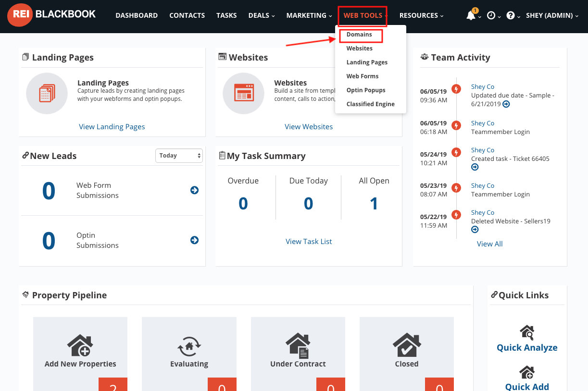588x391 pixels.
Task: Follow the View Websites link
Action: [x=309, y=127]
